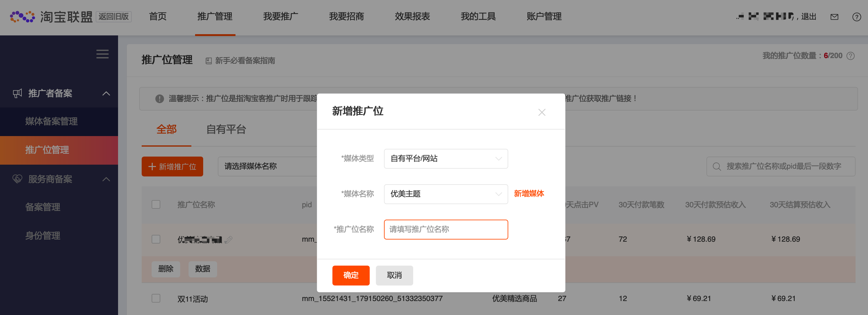Image resolution: width=868 pixels, height=315 pixels.
Task: Open 效果报表 top menu
Action: click(x=413, y=16)
